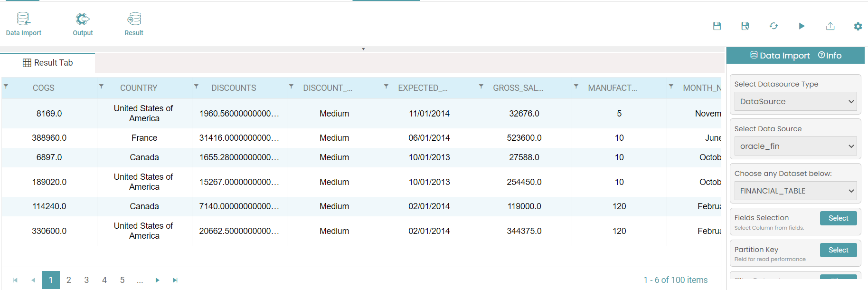The image size is (868, 291).
Task: Expand the FINANCIAL_TABLE dataset dropdown
Action: point(795,191)
